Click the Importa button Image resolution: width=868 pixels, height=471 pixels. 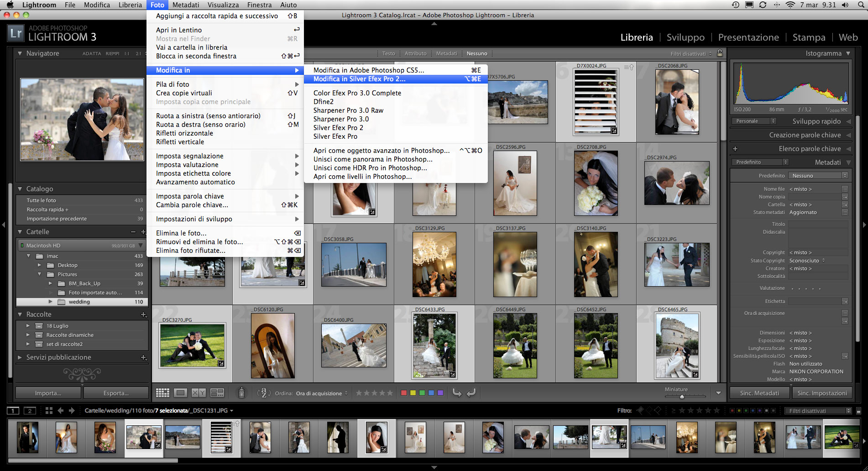(48, 393)
